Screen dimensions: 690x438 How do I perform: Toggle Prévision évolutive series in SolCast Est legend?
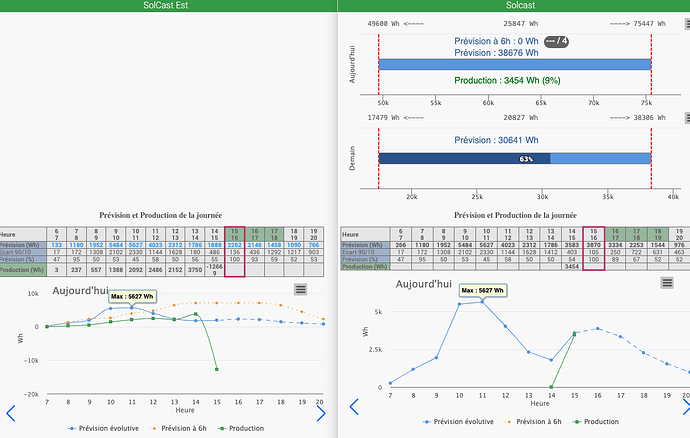click(x=107, y=428)
